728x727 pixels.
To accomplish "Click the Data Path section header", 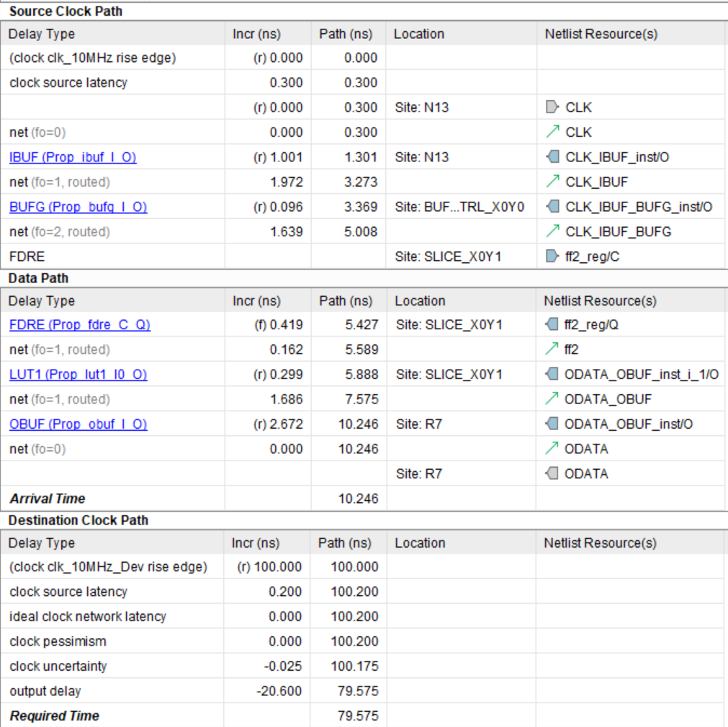I will click(39, 278).
